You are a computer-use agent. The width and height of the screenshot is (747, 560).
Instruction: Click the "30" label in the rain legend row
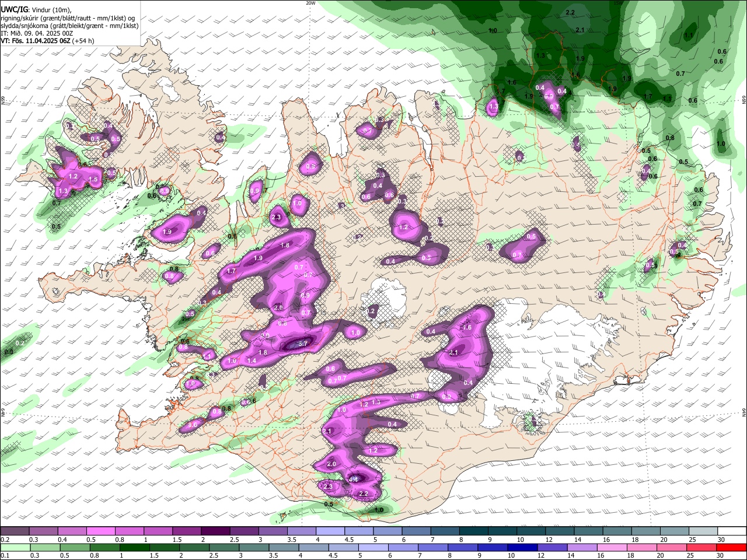(721, 556)
